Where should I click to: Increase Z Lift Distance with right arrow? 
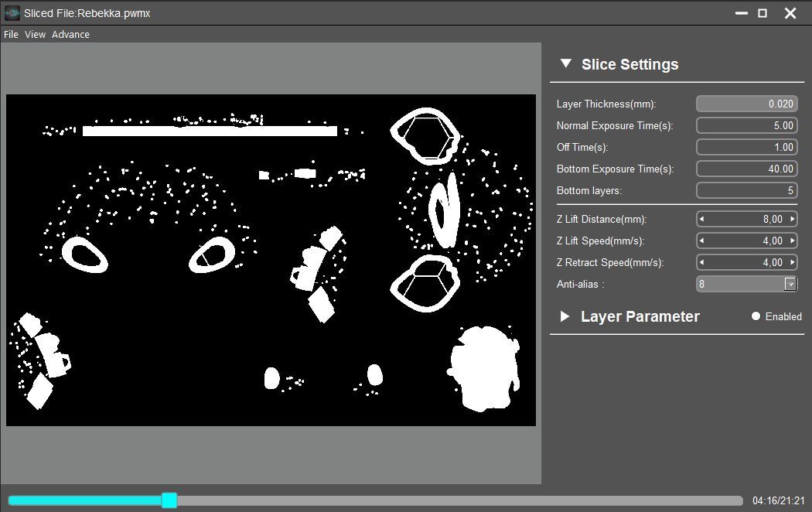point(792,219)
